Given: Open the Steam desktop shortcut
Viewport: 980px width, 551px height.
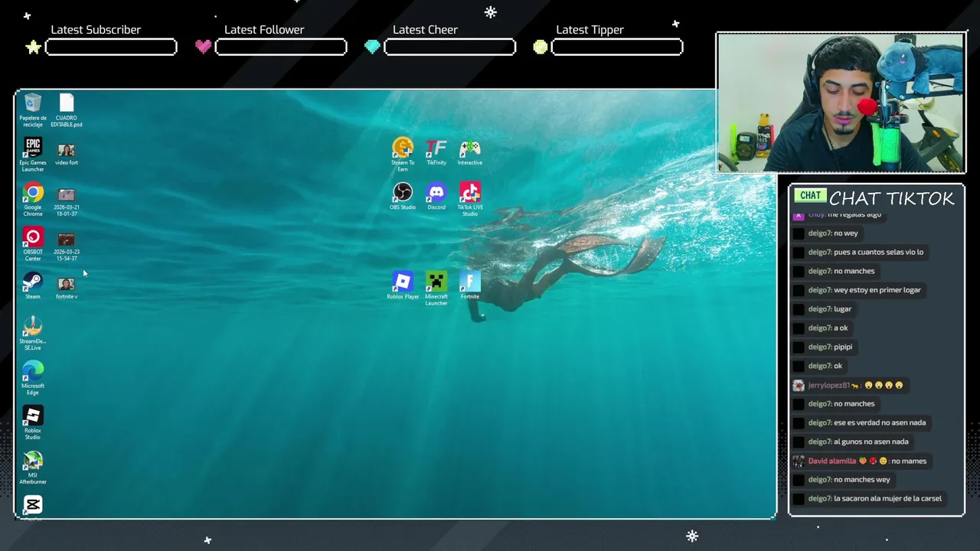Looking at the screenshot, I should (33, 285).
